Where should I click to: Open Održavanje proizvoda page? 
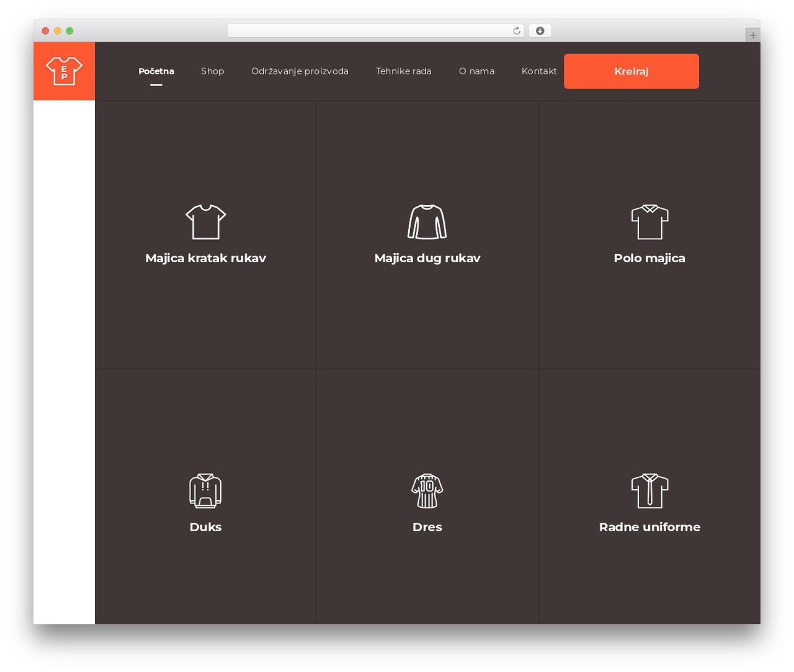tap(300, 71)
